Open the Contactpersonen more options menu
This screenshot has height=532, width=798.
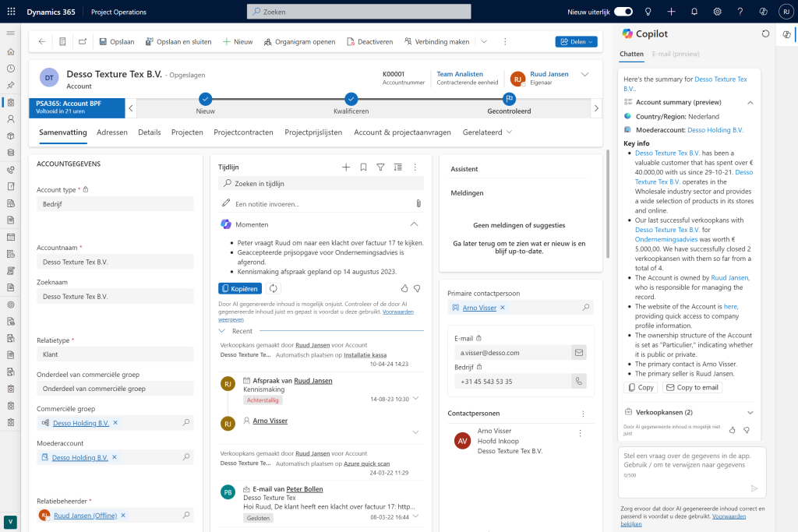[x=583, y=414]
